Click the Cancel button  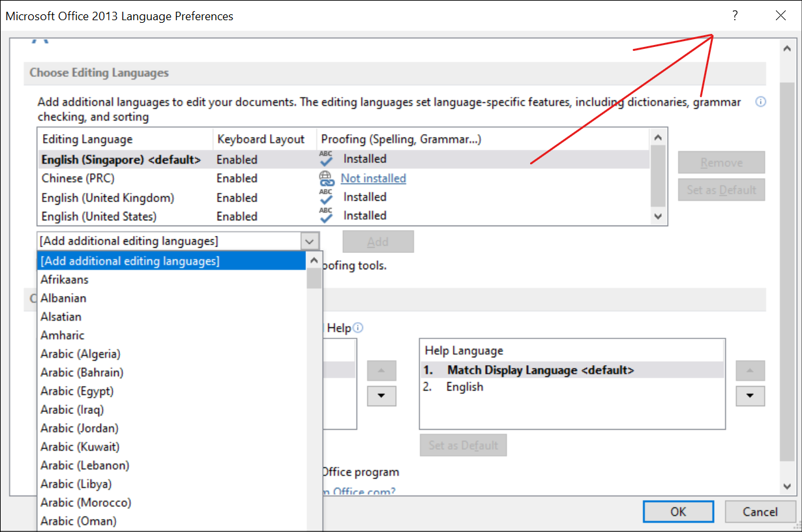(x=760, y=512)
